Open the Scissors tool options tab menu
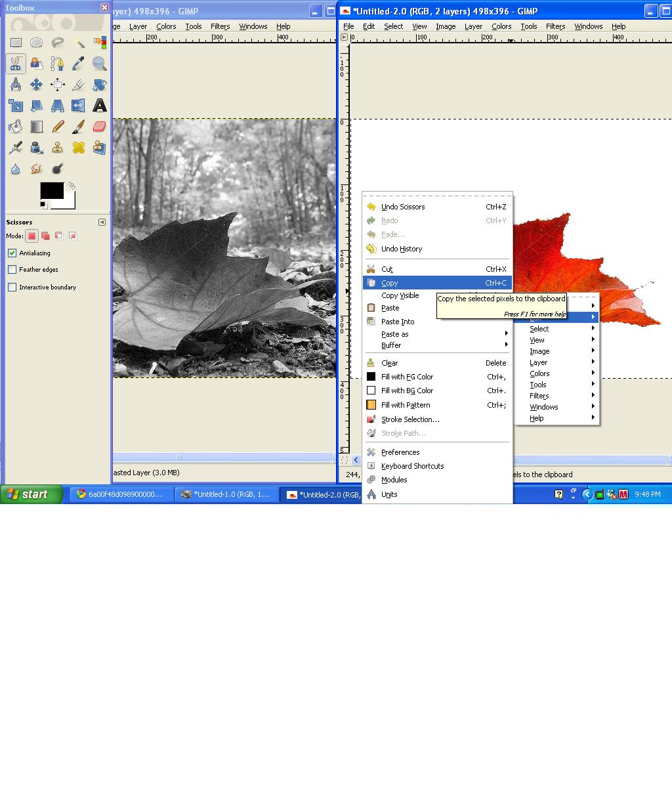 [x=102, y=223]
